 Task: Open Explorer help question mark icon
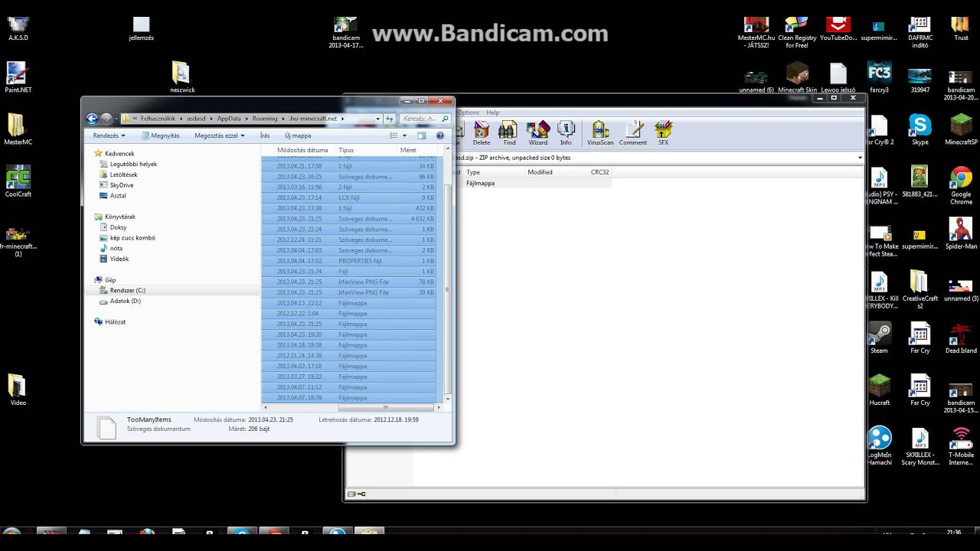click(x=440, y=135)
